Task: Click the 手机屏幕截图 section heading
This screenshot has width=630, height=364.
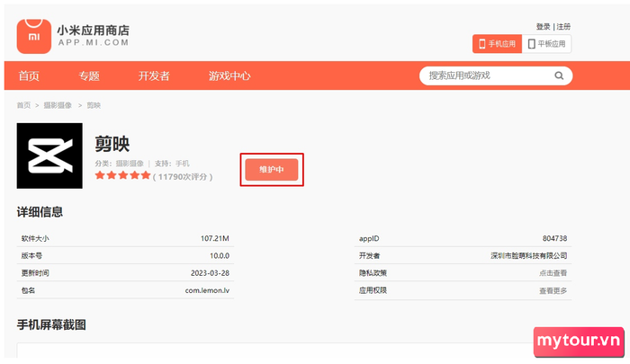Action: click(x=51, y=324)
